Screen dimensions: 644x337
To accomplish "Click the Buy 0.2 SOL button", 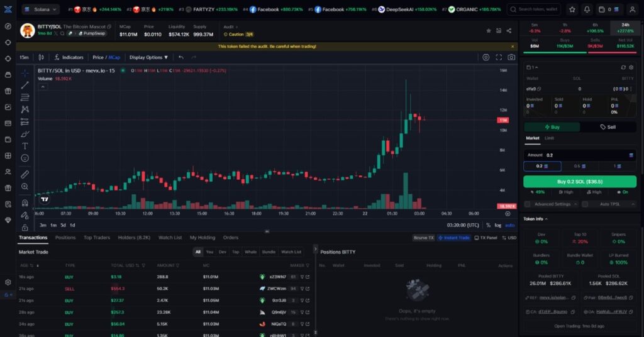I will pos(580,182).
